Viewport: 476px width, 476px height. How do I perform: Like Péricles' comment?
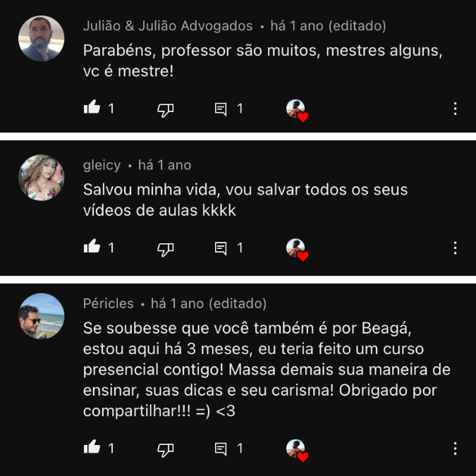click(x=92, y=447)
